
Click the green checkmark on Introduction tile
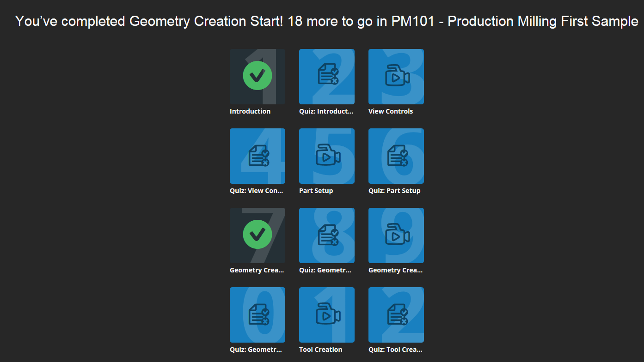tap(258, 76)
